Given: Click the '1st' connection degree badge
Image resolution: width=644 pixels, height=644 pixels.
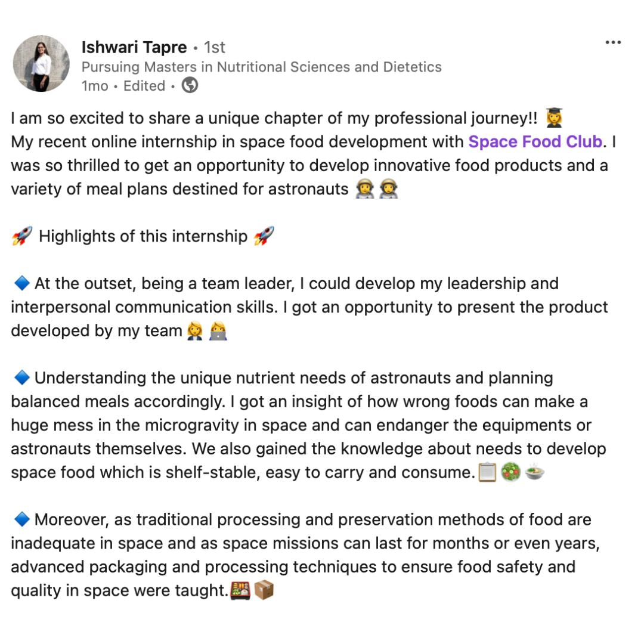Looking at the screenshot, I should (215, 47).
